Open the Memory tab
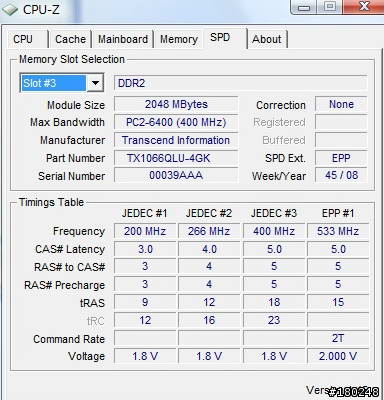This screenshot has width=384, height=400. point(179,39)
